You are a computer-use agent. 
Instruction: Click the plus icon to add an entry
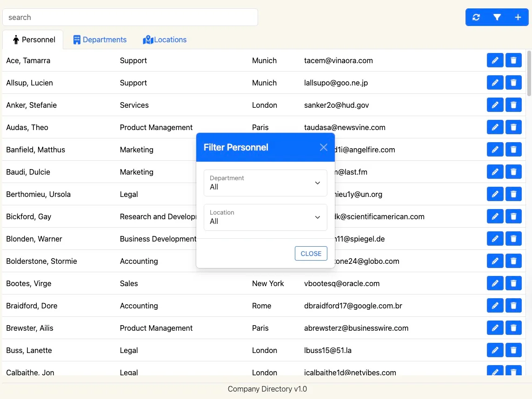518,17
